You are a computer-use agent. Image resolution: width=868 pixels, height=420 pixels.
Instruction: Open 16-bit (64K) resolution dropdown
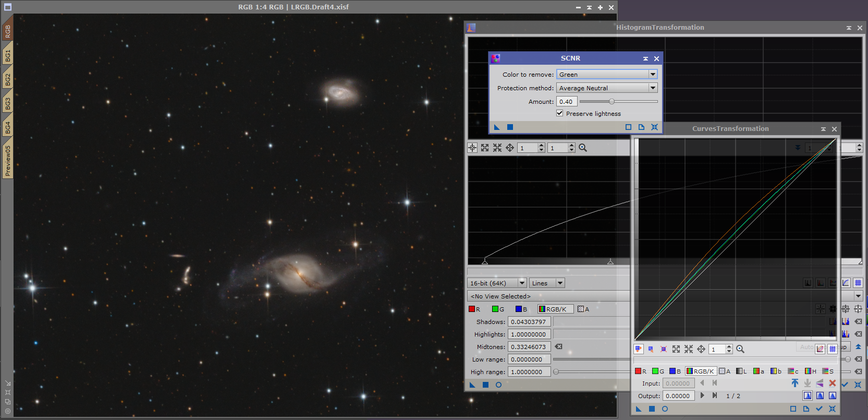497,283
